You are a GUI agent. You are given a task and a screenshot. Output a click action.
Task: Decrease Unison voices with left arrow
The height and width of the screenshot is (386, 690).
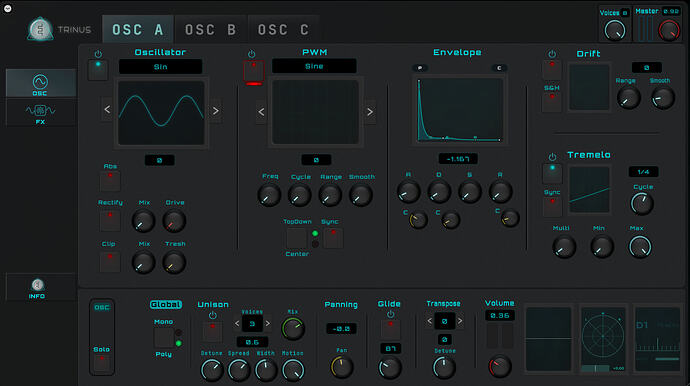(237, 324)
